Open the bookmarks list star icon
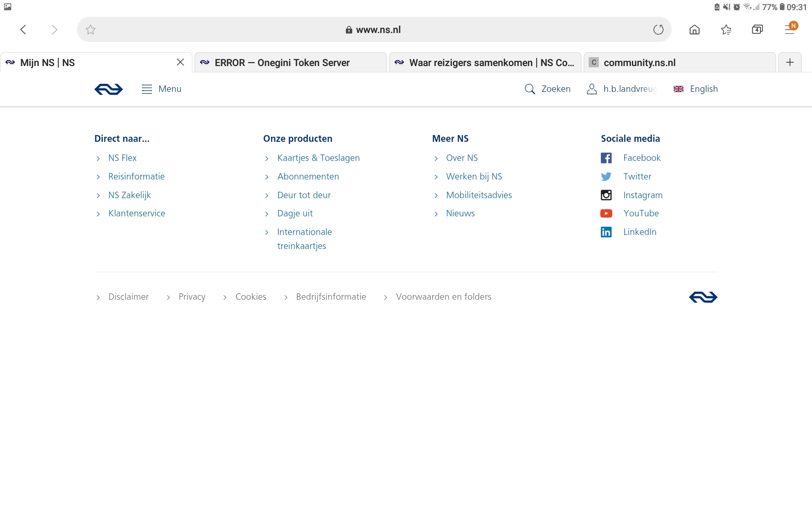The height and width of the screenshot is (508, 812). pos(726,30)
